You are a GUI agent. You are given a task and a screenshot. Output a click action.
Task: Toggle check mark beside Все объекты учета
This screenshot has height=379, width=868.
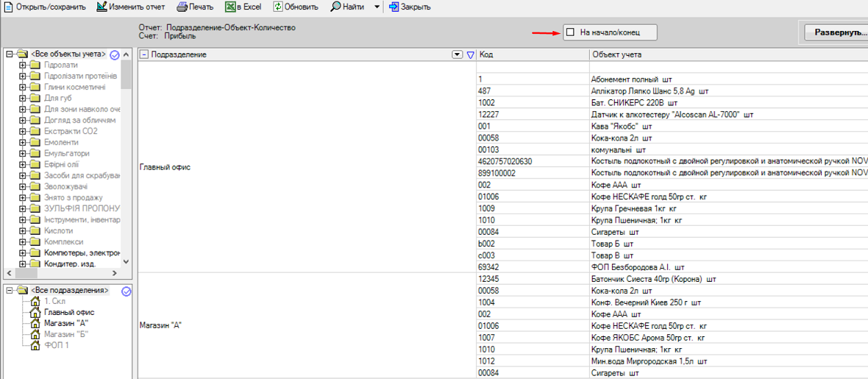115,54
